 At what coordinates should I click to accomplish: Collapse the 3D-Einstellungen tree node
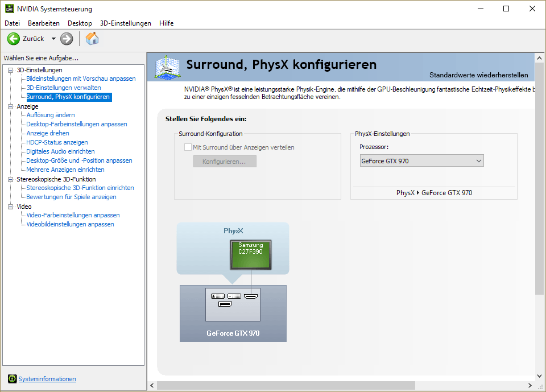10,70
